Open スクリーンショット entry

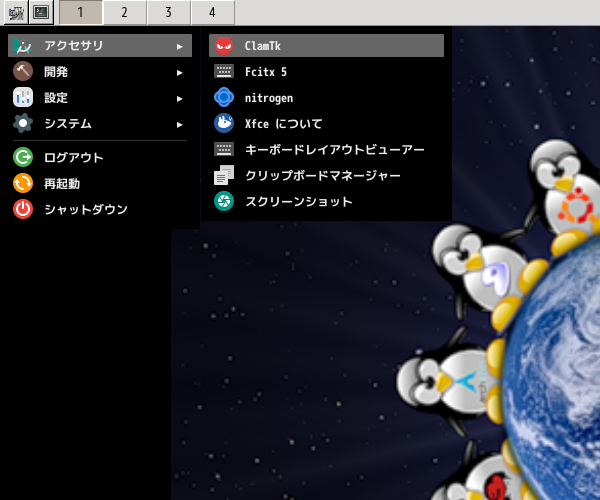point(326,201)
